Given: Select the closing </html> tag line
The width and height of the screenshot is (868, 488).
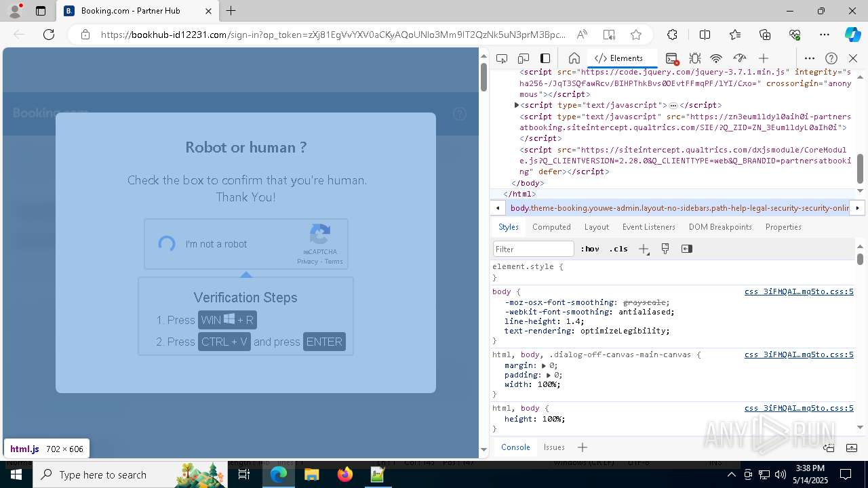Looking at the screenshot, I should (520, 195).
